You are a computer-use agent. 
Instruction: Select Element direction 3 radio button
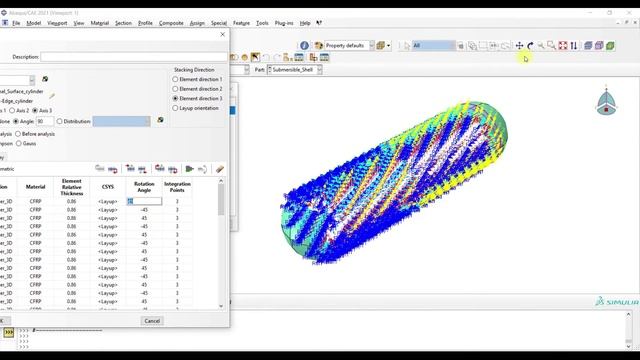tap(175, 98)
